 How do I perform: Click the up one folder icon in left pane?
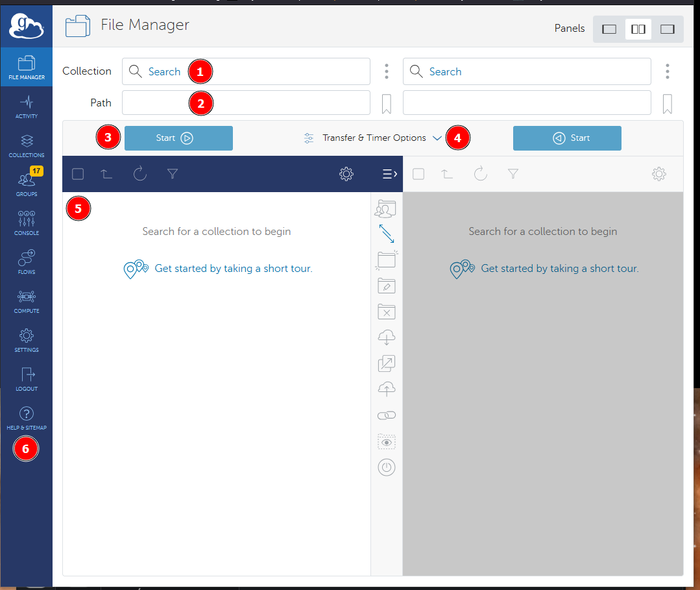click(x=107, y=174)
